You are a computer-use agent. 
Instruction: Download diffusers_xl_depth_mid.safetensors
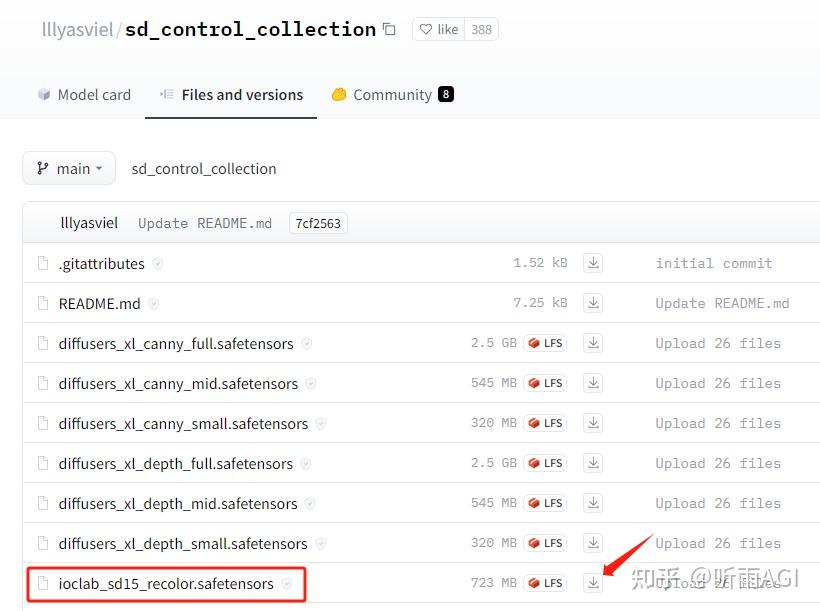coord(593,503)
